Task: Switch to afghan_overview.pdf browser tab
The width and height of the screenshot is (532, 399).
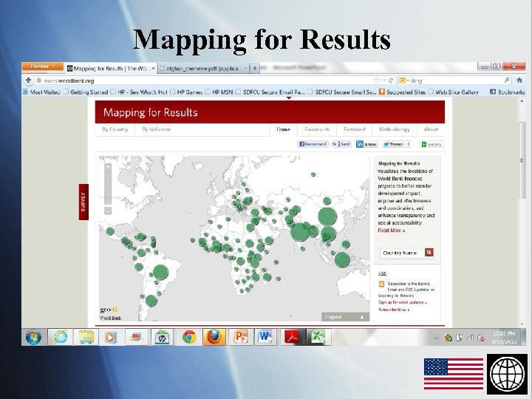Action: 204,69
